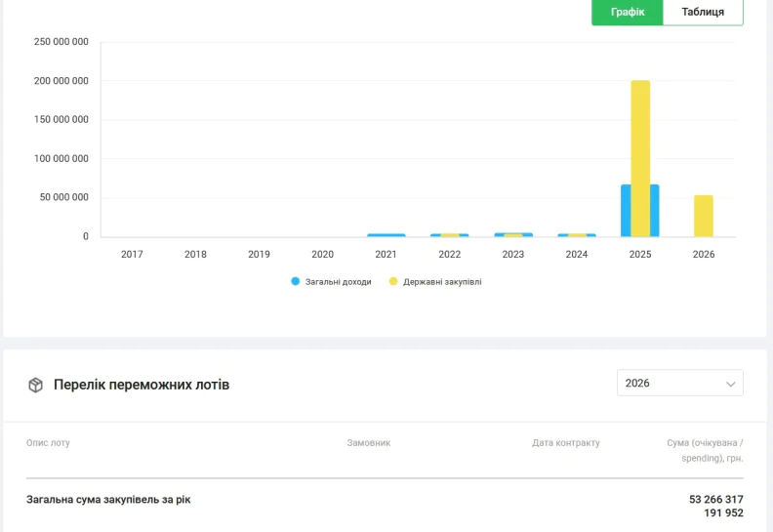Switch to the Таблиця view tab
Screen dimensions: 773x532
tap(703, 13)
